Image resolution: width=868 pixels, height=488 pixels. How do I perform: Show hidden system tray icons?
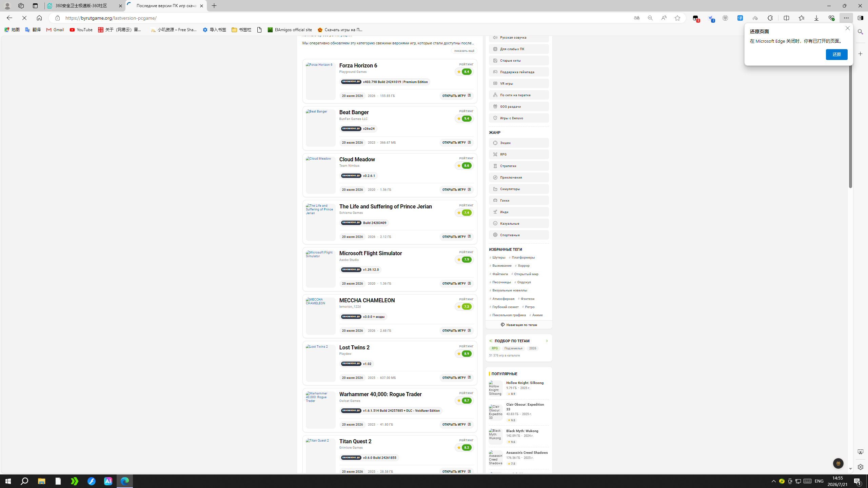pyautogui.click(x=773, y=481)
